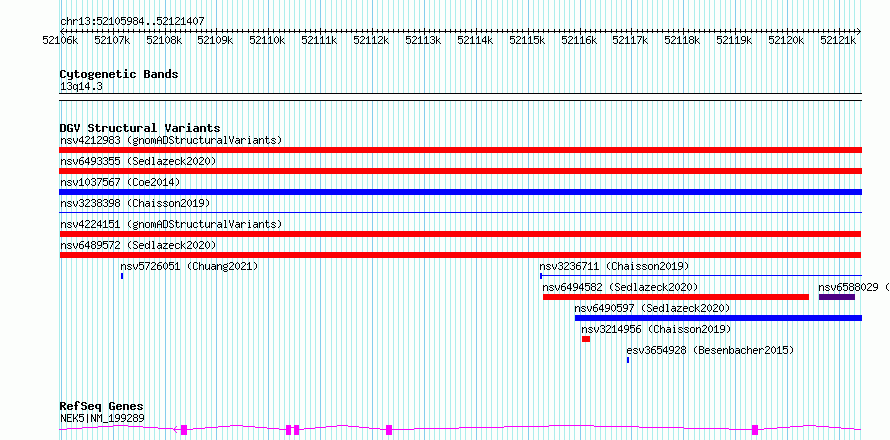Open the nsv4224151 (gnomADStructuralVariants) label
The width and height of the screenshot is (890, 440).
pyautogui.click(x=171, y=224)
